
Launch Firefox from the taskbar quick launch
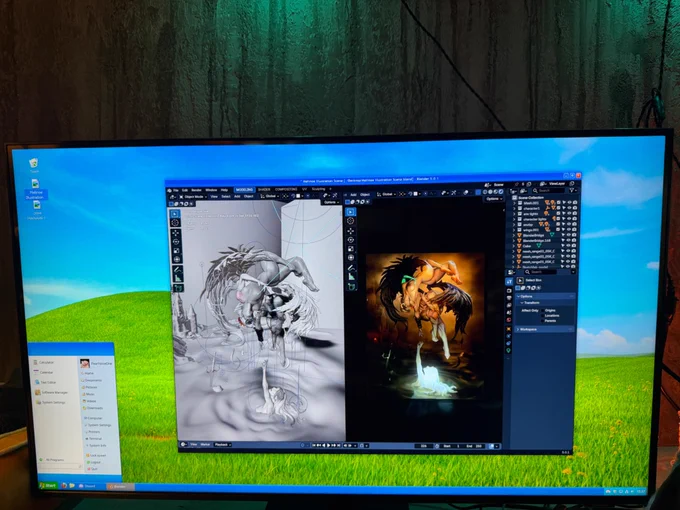point(64,485)
